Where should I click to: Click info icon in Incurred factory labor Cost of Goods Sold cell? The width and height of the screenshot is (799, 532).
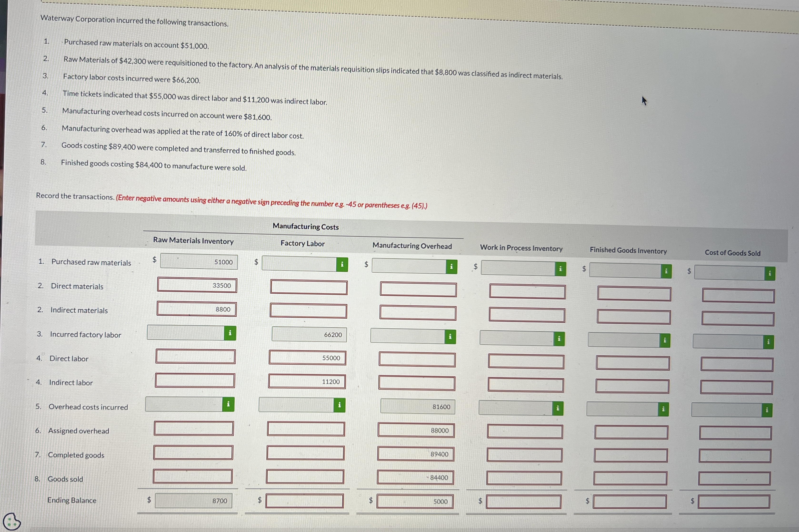click(x=769, y=342)
